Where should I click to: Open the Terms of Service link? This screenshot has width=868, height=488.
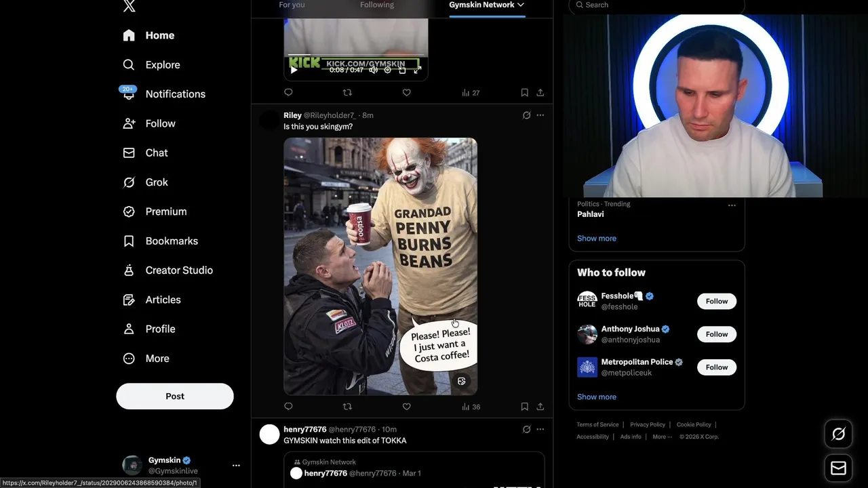tap(597, 425)
